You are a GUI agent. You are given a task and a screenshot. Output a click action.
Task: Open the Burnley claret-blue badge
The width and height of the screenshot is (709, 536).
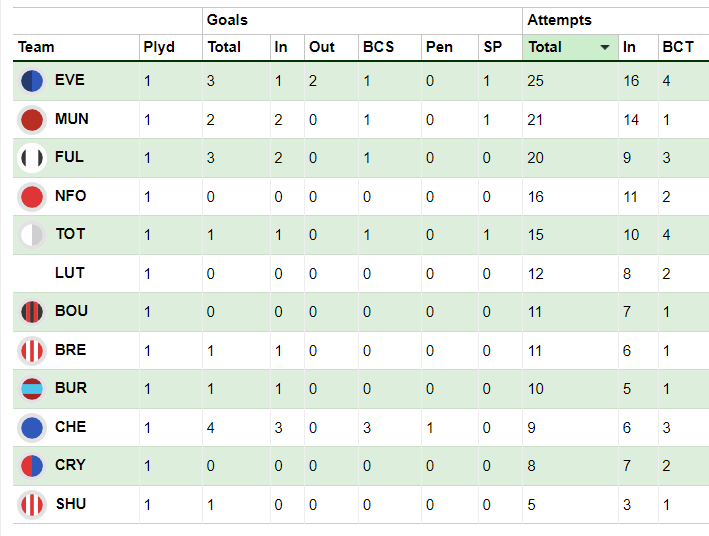tap(32, 389)
